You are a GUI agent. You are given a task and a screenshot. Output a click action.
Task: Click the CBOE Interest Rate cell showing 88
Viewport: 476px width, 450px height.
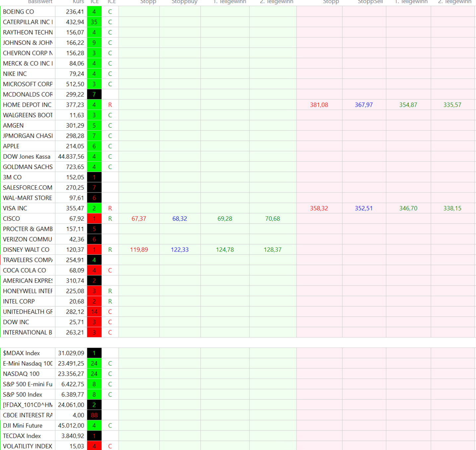pyautogui.click(x=94, y=415)
